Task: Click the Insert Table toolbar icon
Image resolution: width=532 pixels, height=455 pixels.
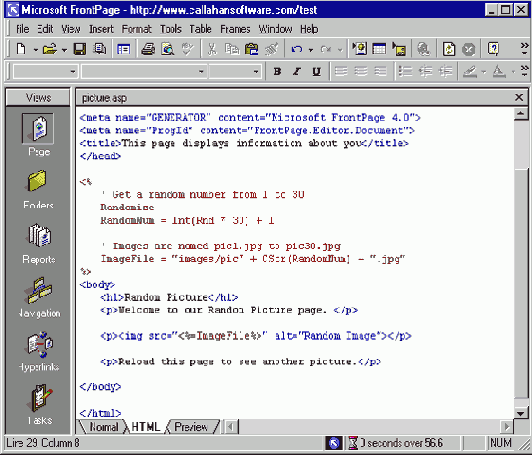Action: coord(379,50)
